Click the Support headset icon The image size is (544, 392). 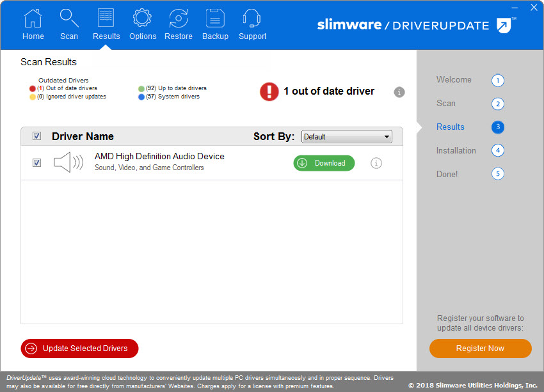pos(252,18)
